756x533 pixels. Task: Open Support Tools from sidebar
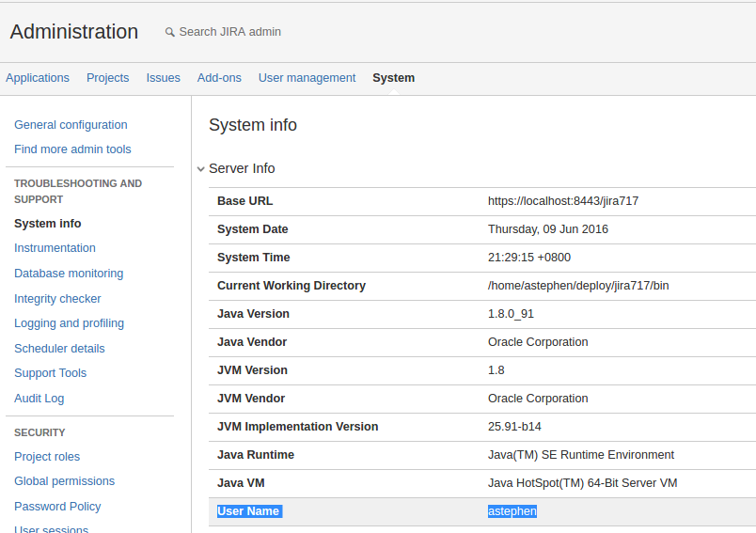(50, 373)
